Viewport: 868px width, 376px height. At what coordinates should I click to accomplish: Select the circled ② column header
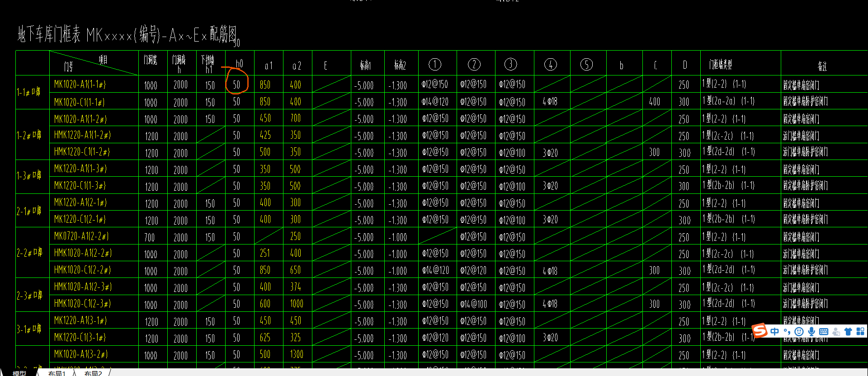coord(474,65)
